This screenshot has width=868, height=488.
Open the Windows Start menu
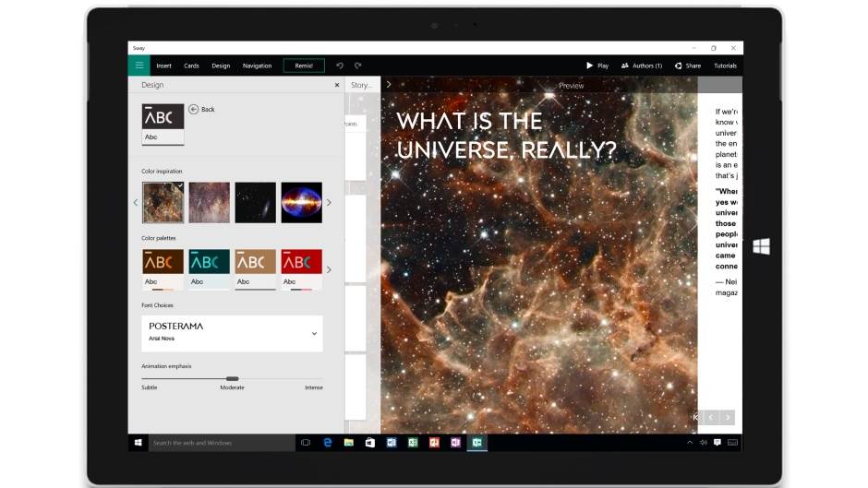[139, 443]
